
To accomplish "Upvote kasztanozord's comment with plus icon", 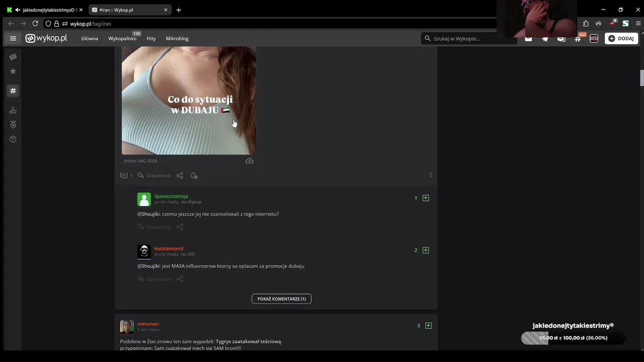I will point(426,250).
